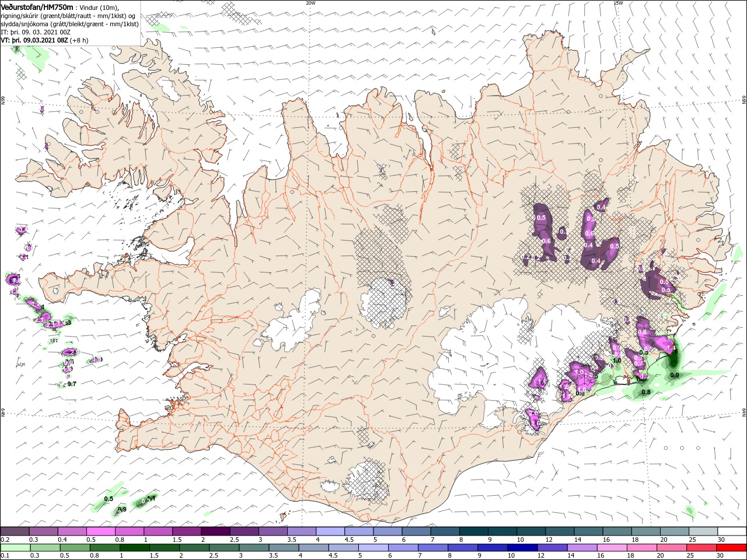Pick the steel blue 7 swatch in upper scale

[x=445, y=531]
